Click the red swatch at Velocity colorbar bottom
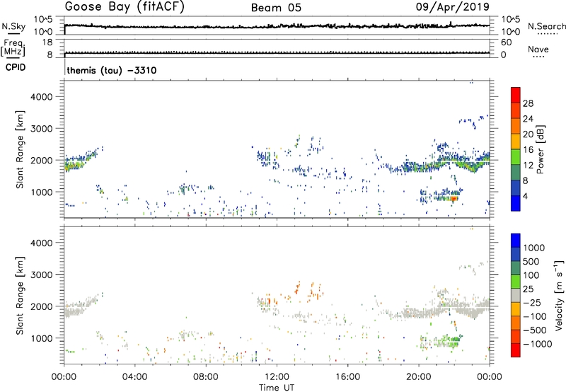 (x=516, y=350)
